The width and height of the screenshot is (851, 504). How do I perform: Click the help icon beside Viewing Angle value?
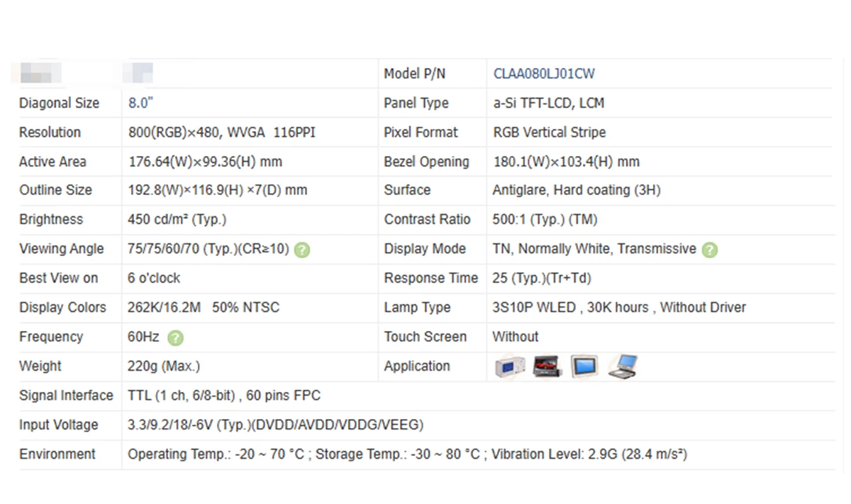(x=302, y=250)
